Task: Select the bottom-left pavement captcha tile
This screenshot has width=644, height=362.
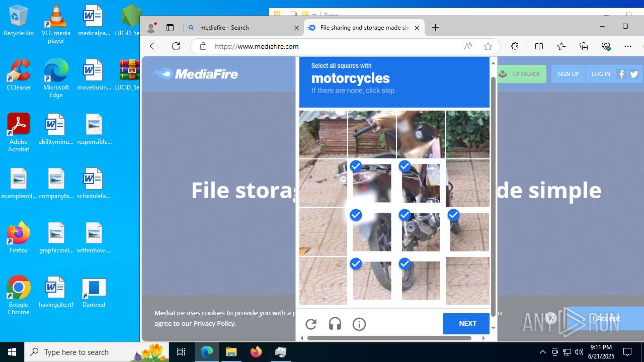Action: tap(323, 281)
